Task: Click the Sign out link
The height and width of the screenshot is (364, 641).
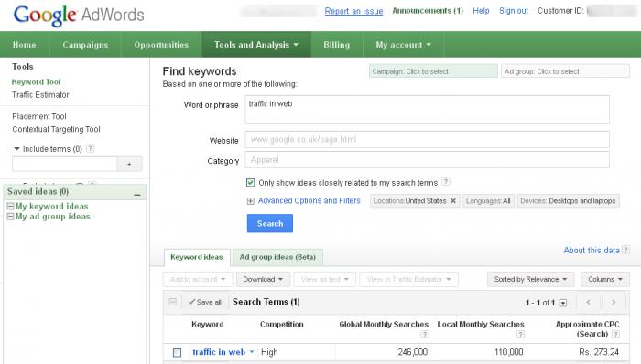Action: [x=514, y=11]
